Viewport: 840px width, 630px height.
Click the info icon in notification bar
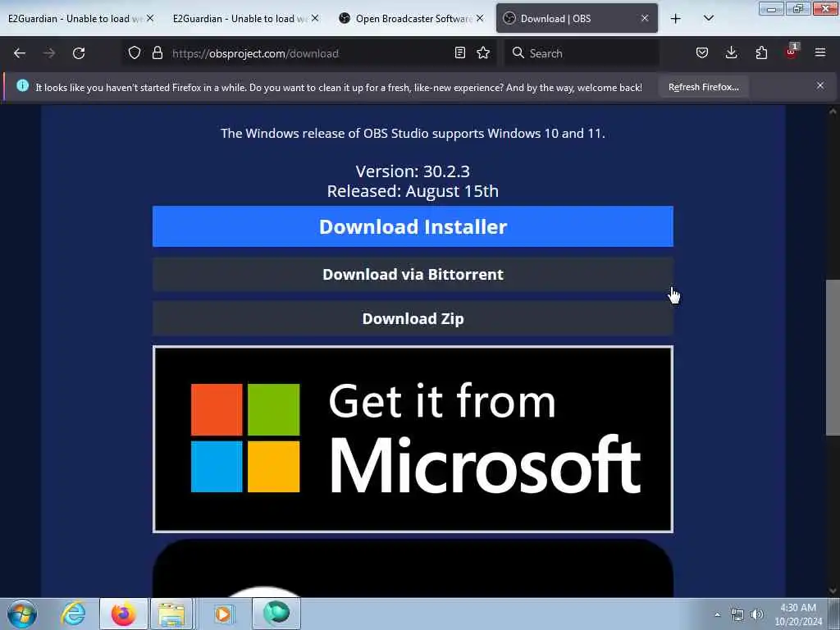[22, 85]
